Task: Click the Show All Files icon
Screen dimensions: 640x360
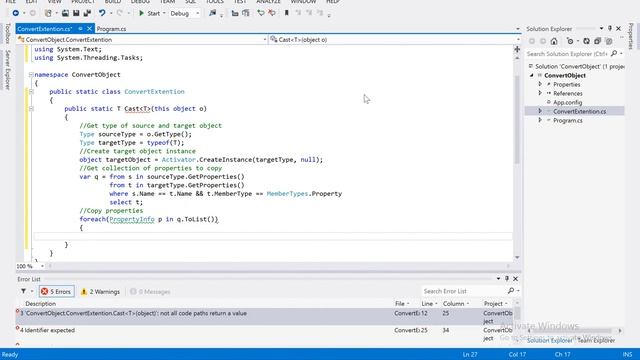Action: [609, 41]
